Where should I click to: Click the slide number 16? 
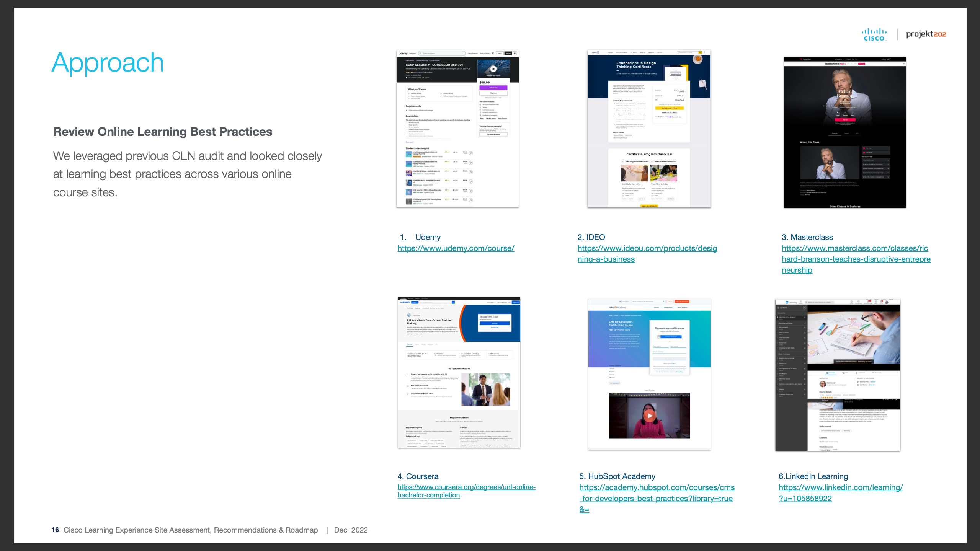coord(55,530)
